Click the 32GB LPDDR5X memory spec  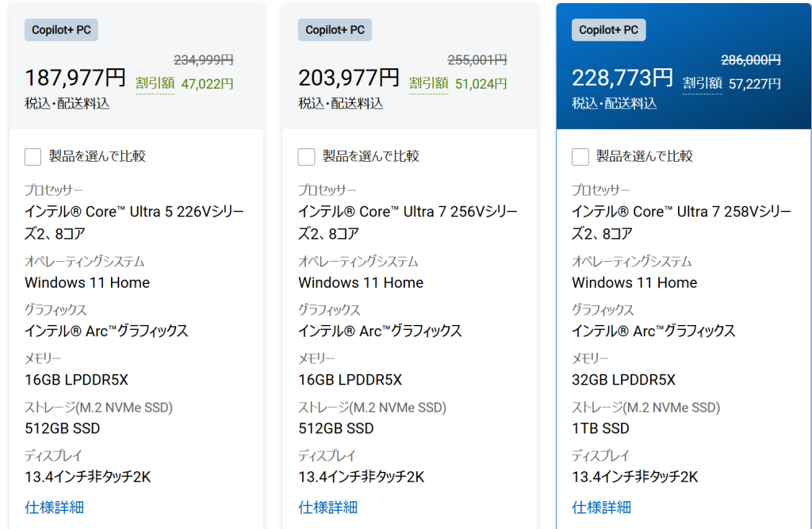pos(624,380)
